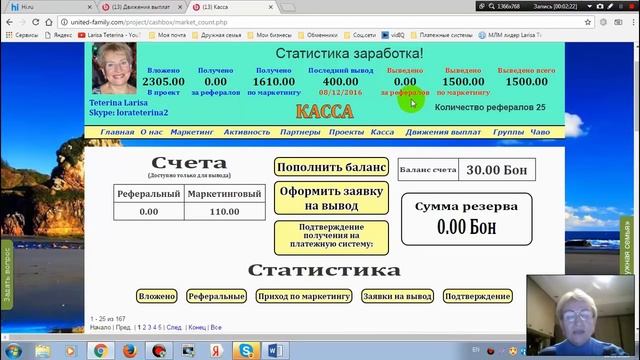Open the Соц.сети bookmark folder
Viewport: 640px width, 360px height.
pos(360,35)
